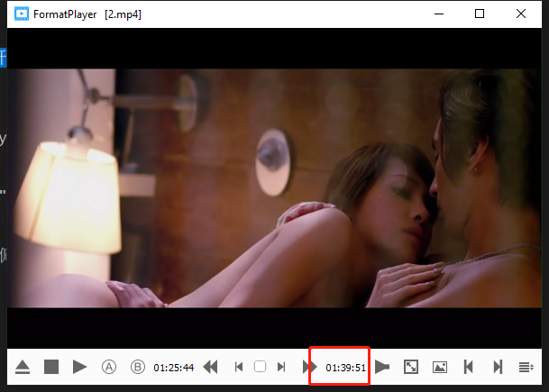The image size is (549, 392).
Task: Stop playback with the square stop button
Action: pos(51,367)
